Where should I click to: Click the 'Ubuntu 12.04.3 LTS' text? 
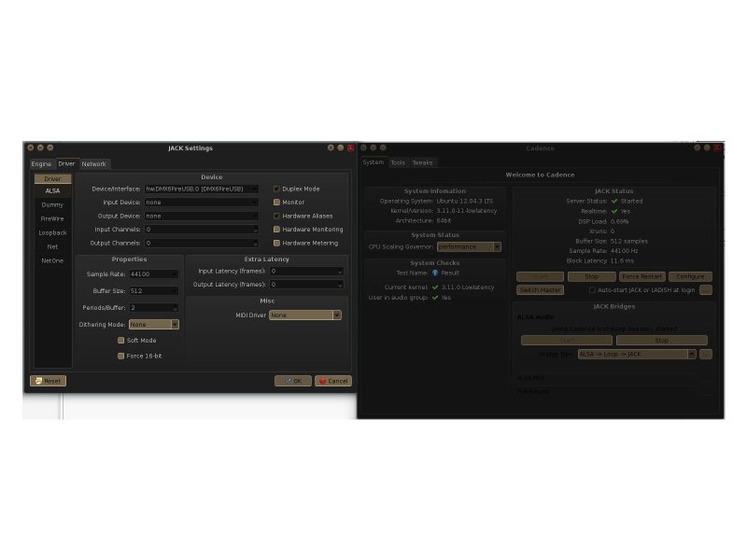point(464,201)
